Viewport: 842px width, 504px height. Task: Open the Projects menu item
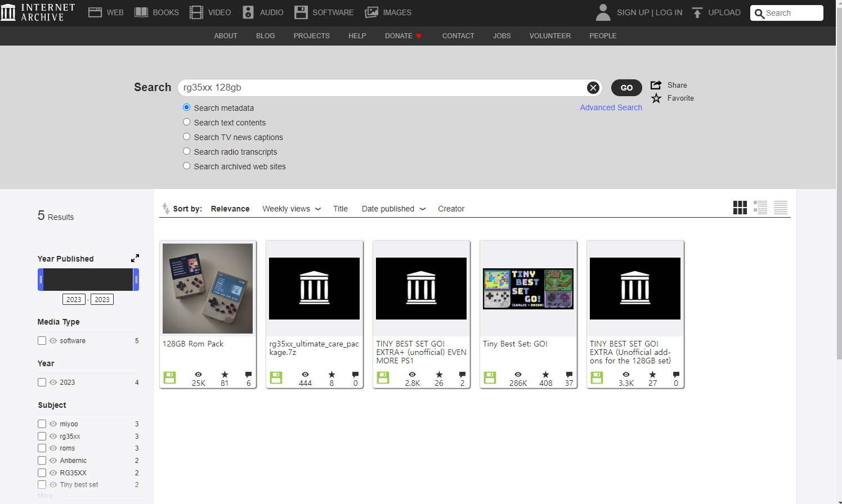coord(312,36)
